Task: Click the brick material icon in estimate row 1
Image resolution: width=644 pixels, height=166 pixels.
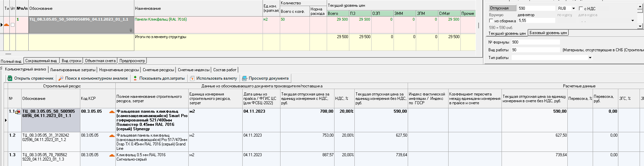Action: tap(6, 25)
